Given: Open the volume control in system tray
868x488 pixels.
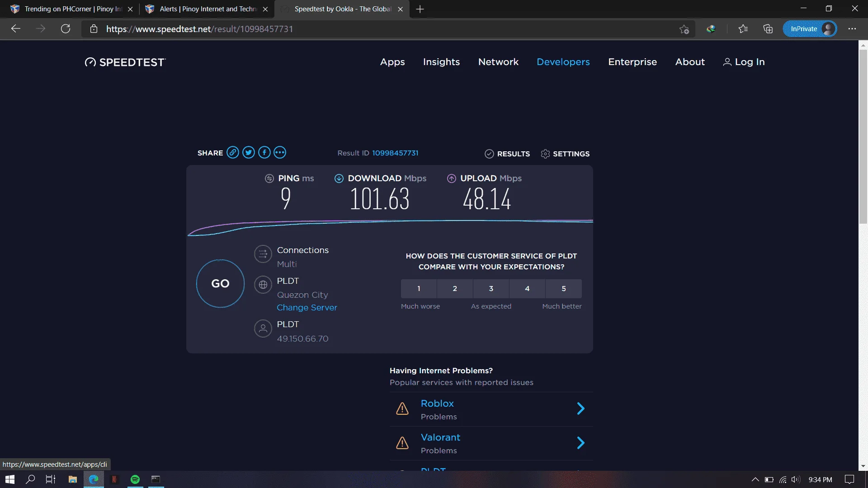Looking at the screenshot, I should click(796, 479).
